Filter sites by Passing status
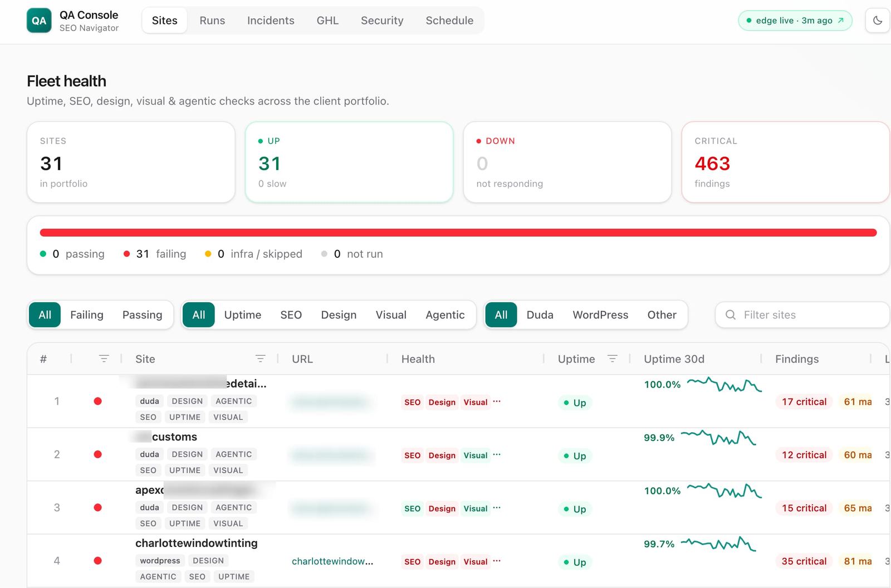The width and height of the screenshot is (891, 588). pos(142,315)
